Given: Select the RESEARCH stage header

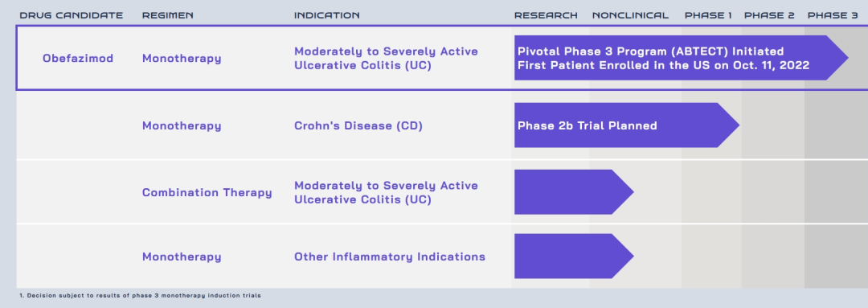Looking at the screenshot, I should [546, 15].
